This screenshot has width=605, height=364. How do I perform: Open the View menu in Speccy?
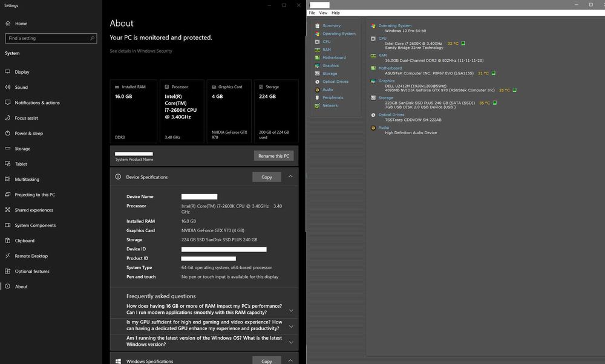pyautogui.click(x=323, y=13)
